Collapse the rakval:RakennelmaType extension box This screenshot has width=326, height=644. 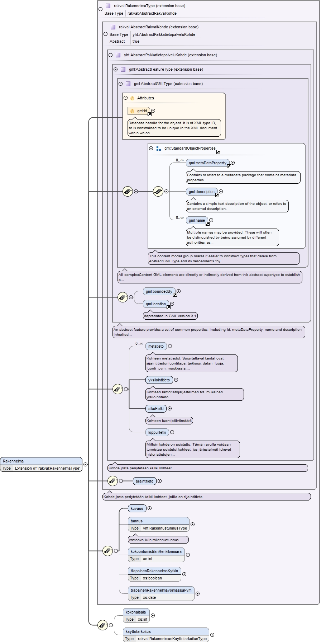(x=100, y=9)
